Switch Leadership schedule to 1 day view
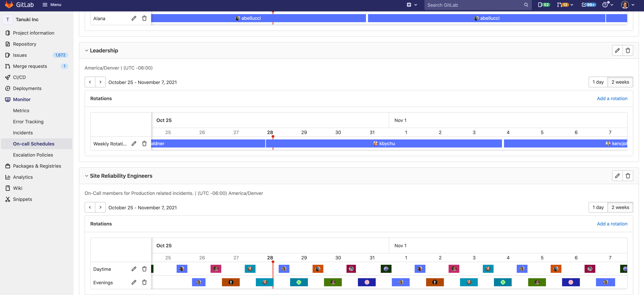 pos(598,82)
